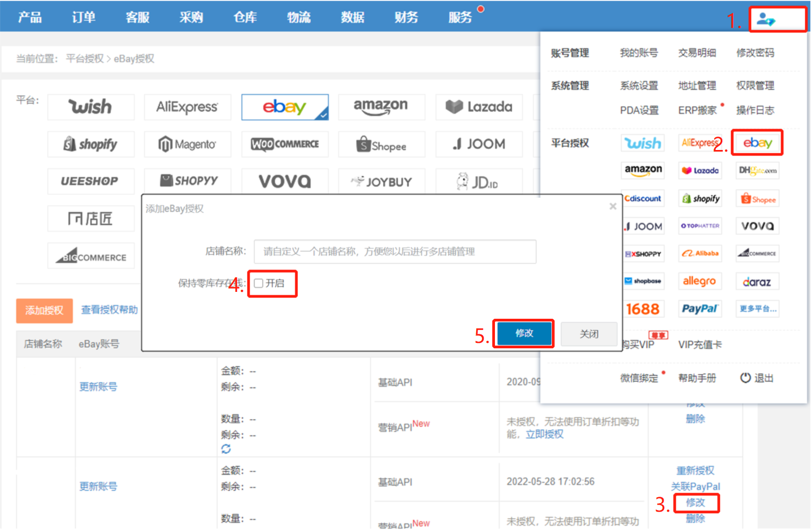Open the 查看授权帮助 link
Screen dimensions: 812x530
(x=110, y=310)
